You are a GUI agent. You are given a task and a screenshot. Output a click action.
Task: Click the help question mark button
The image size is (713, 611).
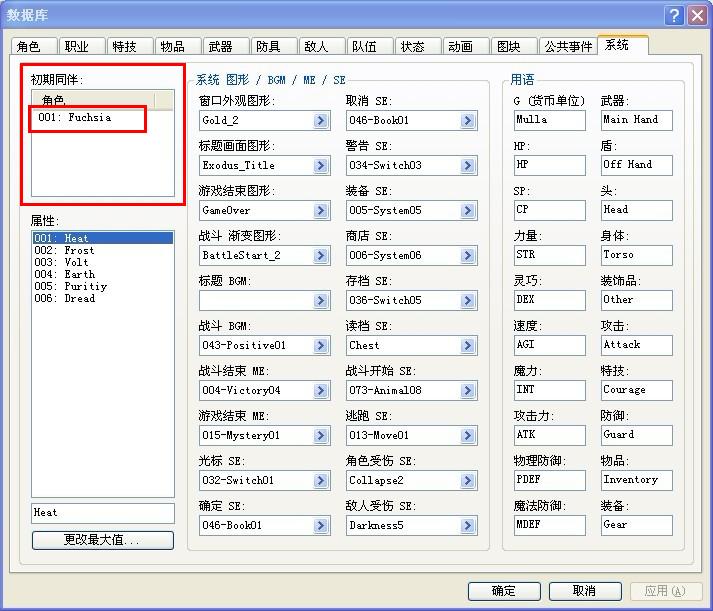pyautogui.click(x=674, y=15)
